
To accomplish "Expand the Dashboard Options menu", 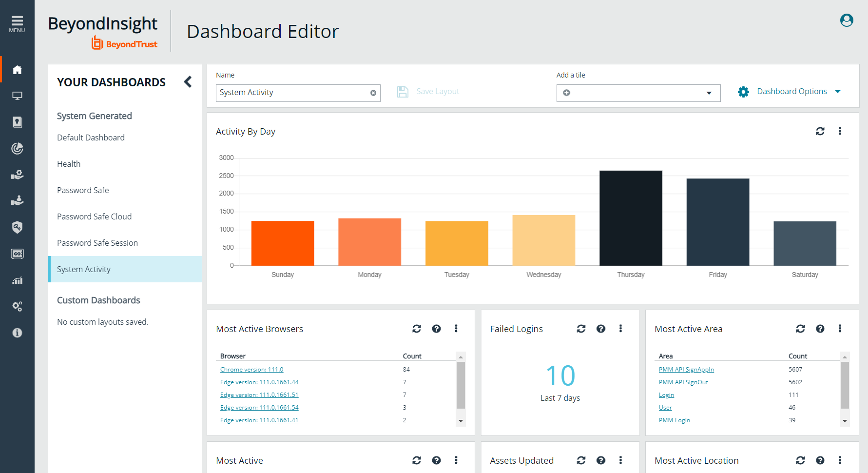I will pos(791,92).
